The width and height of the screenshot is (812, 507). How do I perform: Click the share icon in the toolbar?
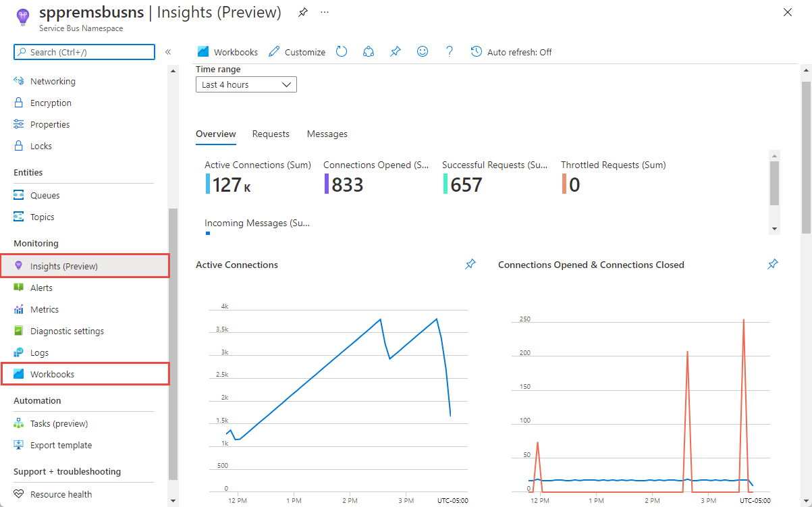tap(369, 52)
